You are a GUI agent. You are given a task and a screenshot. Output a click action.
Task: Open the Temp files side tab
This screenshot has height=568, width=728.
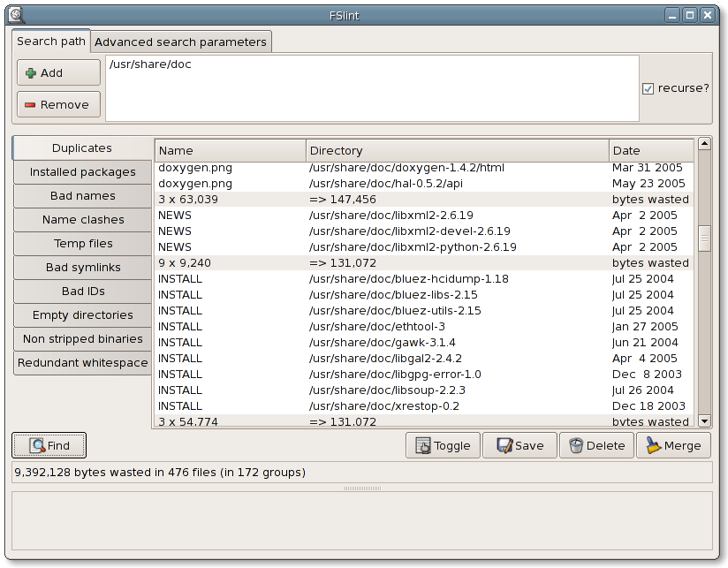[x=83, y=244]
